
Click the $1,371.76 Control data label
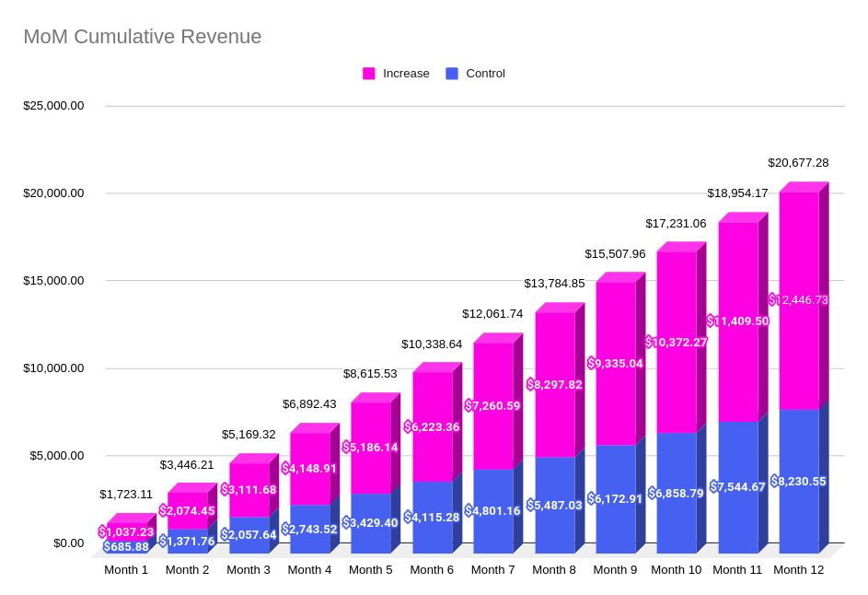(187, 542)
